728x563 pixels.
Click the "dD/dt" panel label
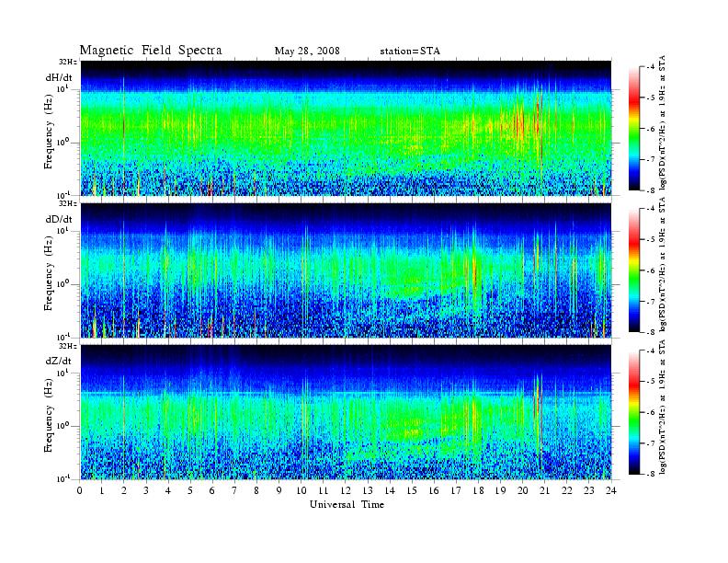click(x=59, y=219)
